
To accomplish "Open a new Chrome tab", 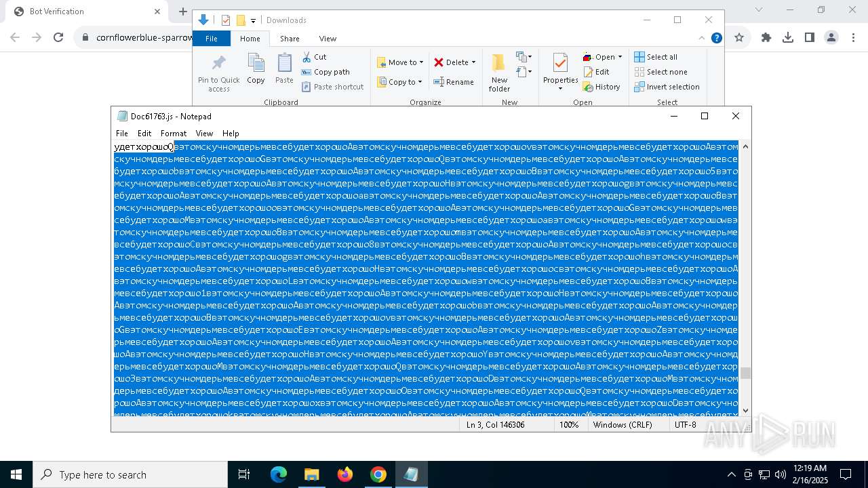I will (x=182, y=12).
